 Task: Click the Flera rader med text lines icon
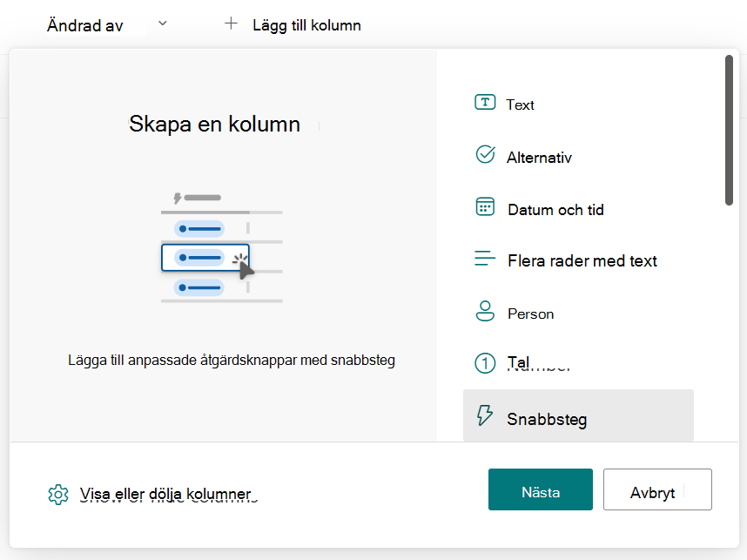pos(485,259)
